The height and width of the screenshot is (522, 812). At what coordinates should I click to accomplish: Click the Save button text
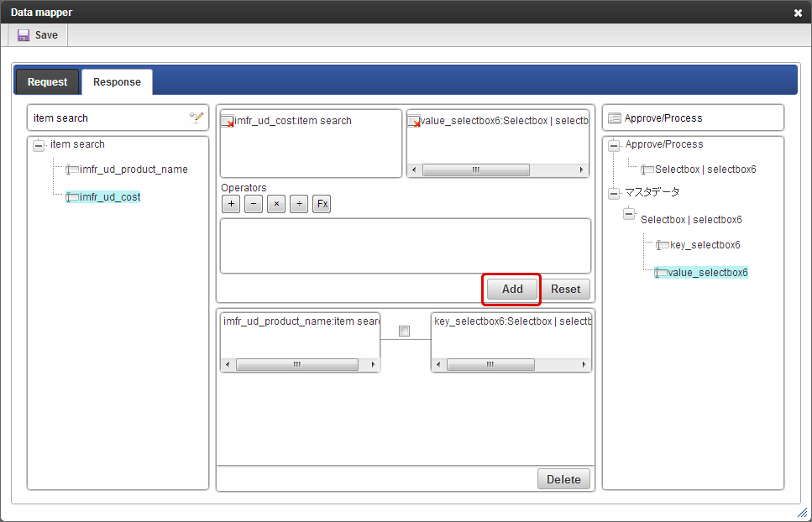pos(46,35)
